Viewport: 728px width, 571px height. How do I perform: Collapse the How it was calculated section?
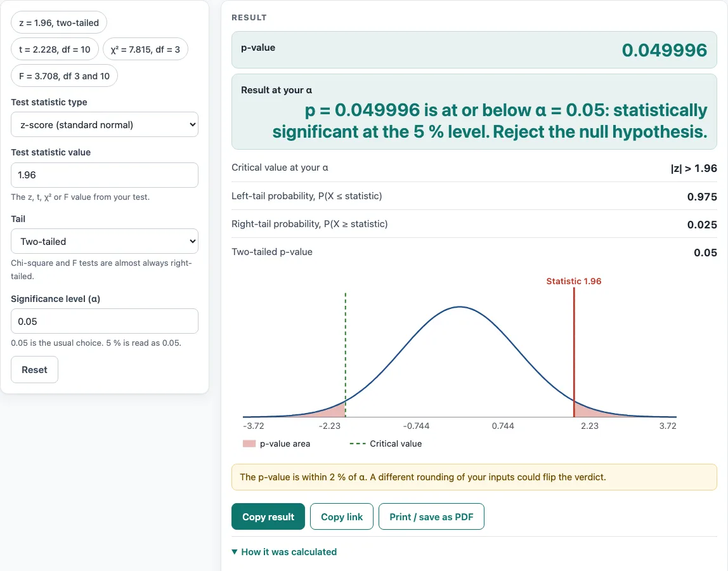(x=284, y=552)
